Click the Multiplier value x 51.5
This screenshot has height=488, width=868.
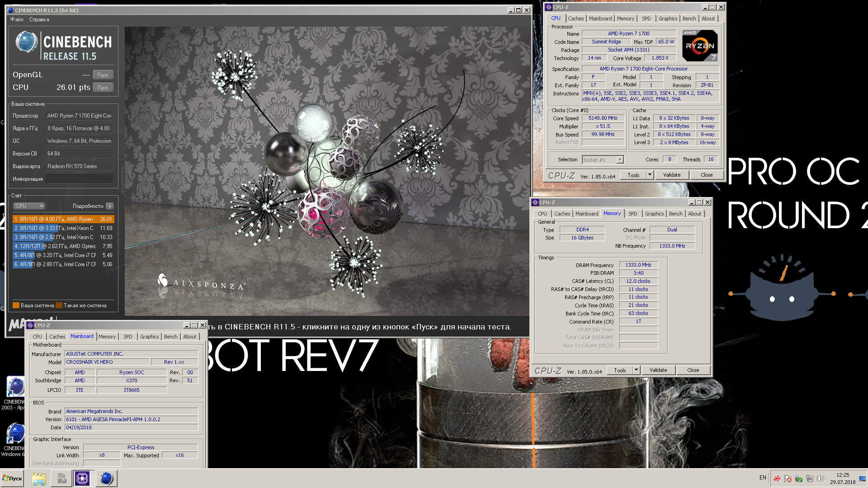coord(603,127)
